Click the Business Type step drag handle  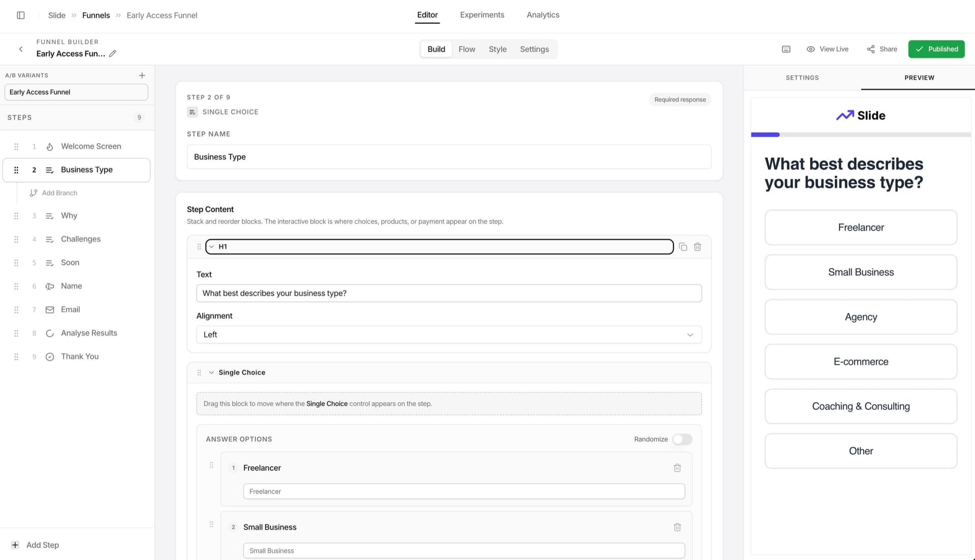[x=16, y=170]
